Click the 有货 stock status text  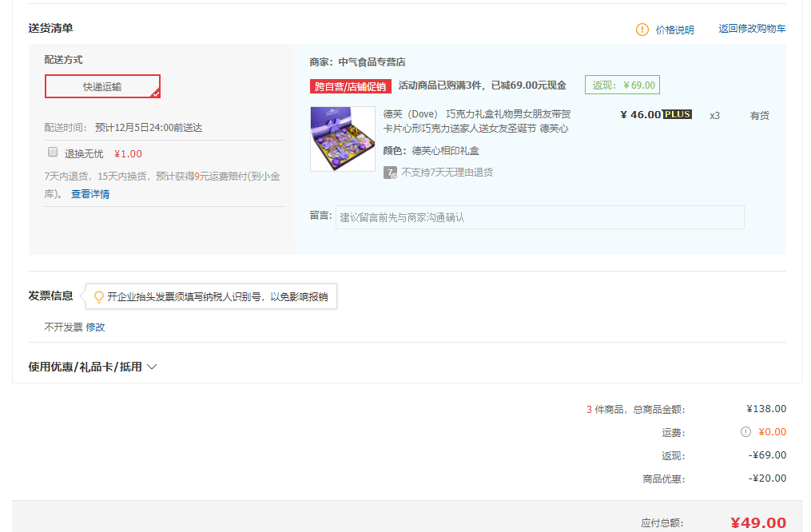(x=759, y=116)
